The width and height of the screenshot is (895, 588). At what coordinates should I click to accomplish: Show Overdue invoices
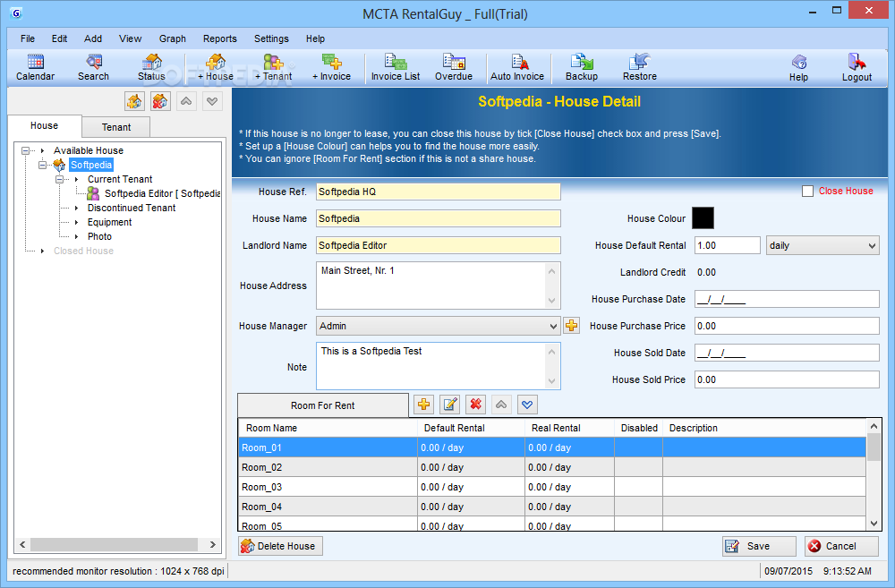(x=454, y=67)
